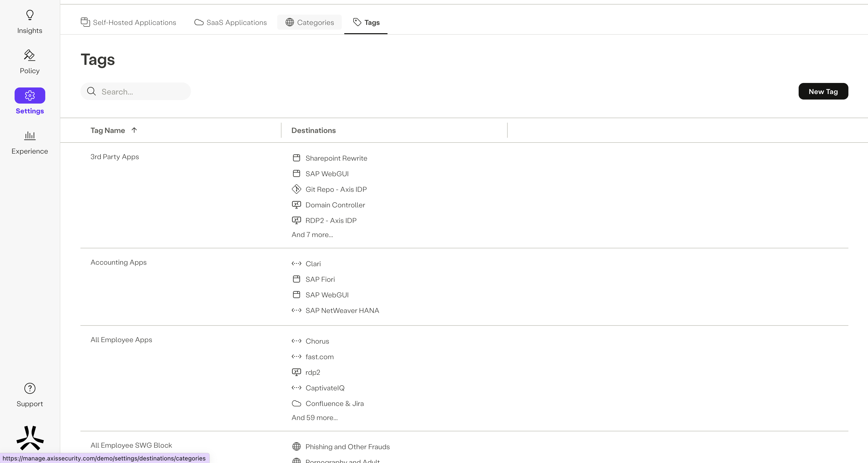Open the Accounting Apps tag row
Viewport: 868px width, 463px height.
118,262
